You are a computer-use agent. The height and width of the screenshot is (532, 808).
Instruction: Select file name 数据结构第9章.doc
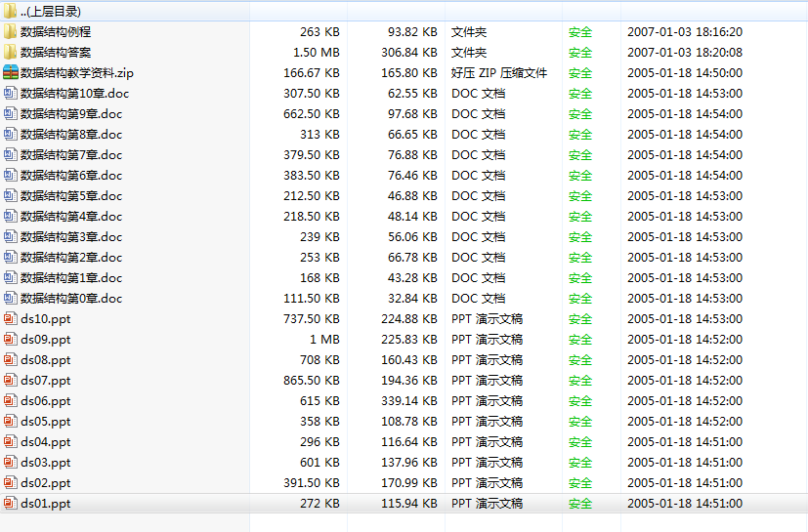coord(71,114)
